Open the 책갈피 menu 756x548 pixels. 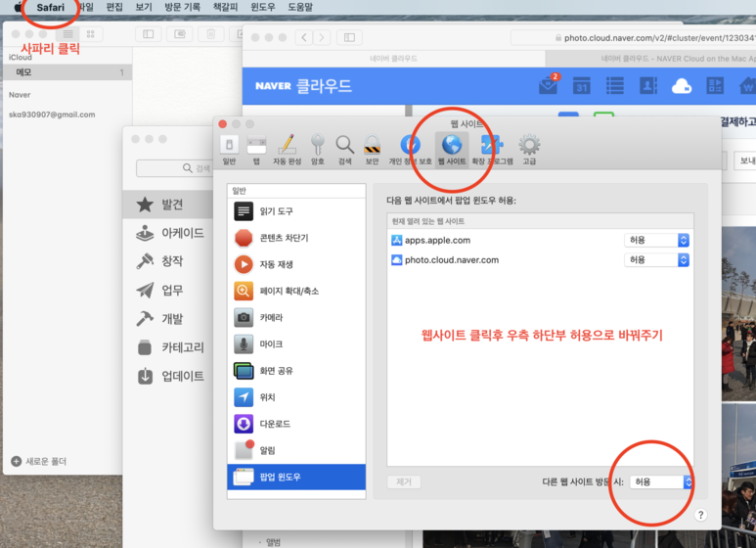pyautogui.click(x=225, y=7)
